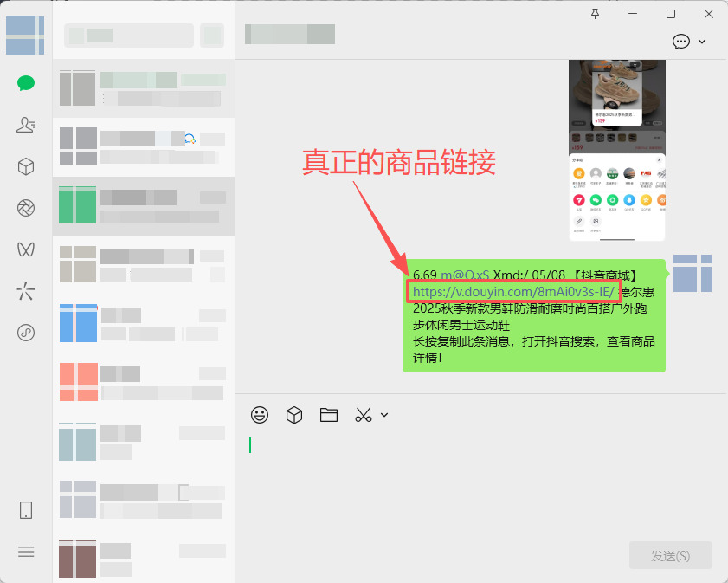This screenshot has height=583, width=728.
Task: Open the hamburger settings menu in sidebar
Action: (26, 552)
